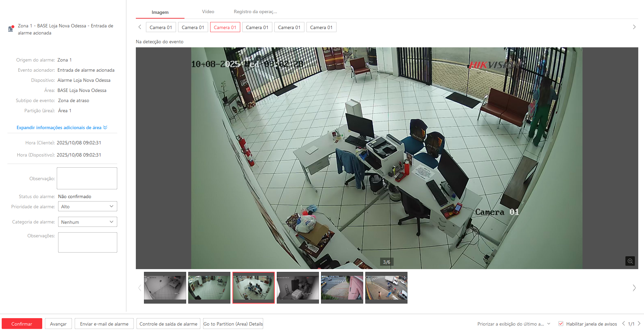Click Enviar e-mail de alarme button
This screenshot has height=332, width=644.
pos(104,324)
